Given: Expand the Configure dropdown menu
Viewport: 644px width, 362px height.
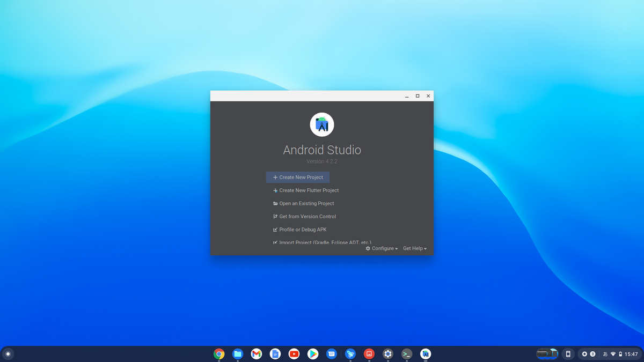Looking at the screenshot, I should click(x=382, y=248).
